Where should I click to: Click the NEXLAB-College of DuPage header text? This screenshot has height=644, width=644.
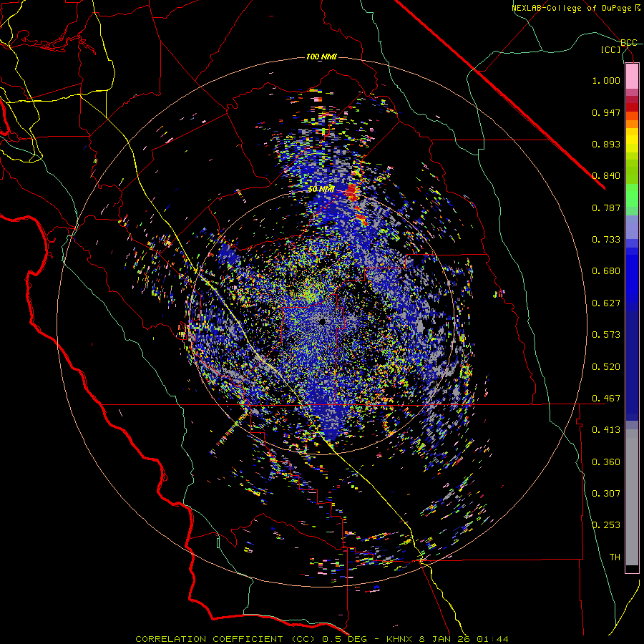pyautogui.click(x=571, y=8)
